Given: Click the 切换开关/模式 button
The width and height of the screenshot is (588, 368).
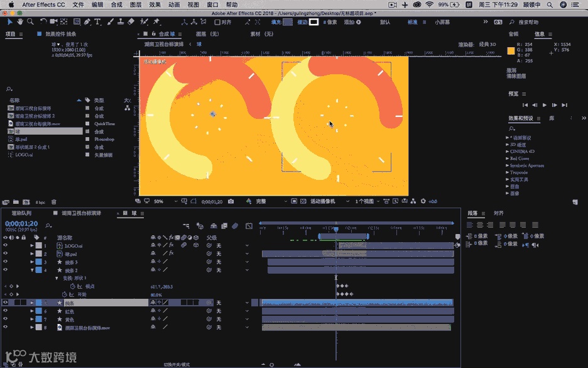Looking at the screenshot, I should coord(177,364).
